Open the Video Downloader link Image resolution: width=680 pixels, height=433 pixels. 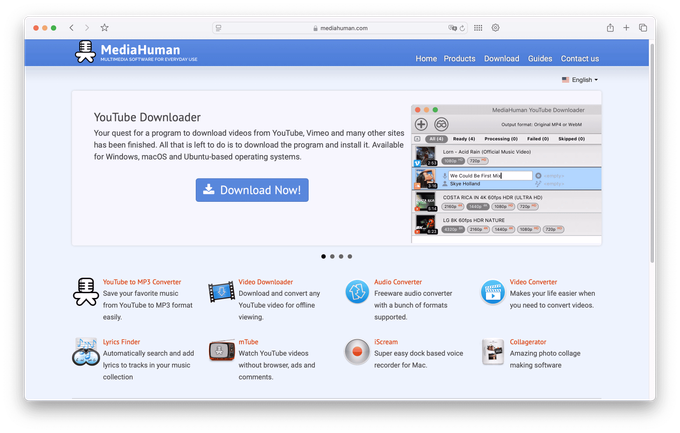pyautogui.click(x=266, y=282)
